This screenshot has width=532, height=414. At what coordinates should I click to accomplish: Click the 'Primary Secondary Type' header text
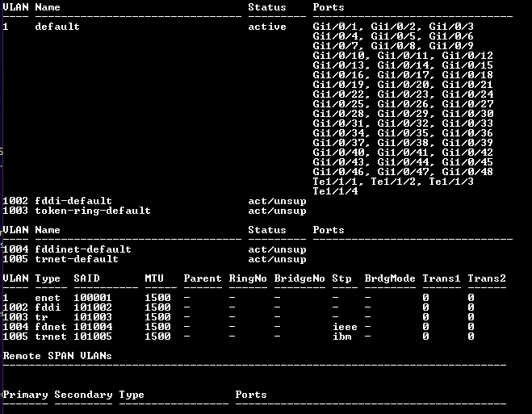point(73,395)
